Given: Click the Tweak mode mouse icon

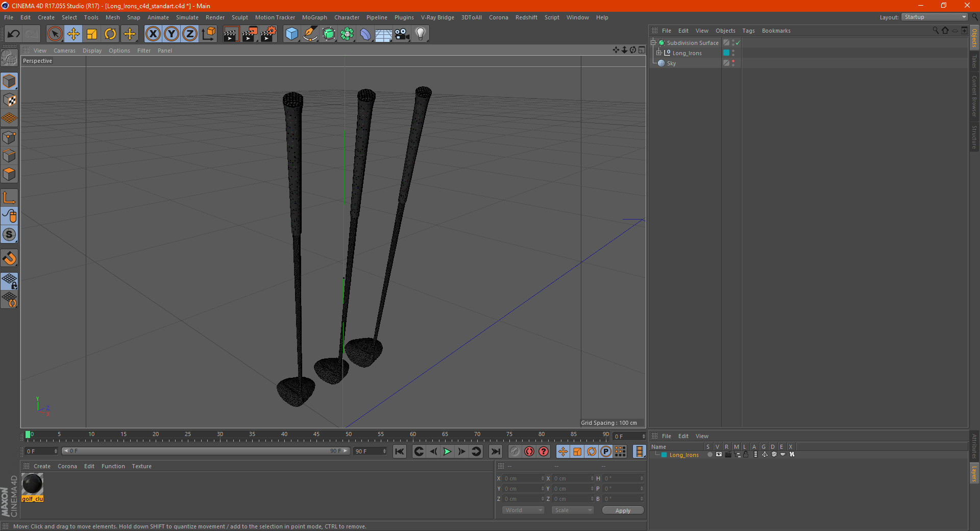Looking at the screenshot, I should (9, 216).
